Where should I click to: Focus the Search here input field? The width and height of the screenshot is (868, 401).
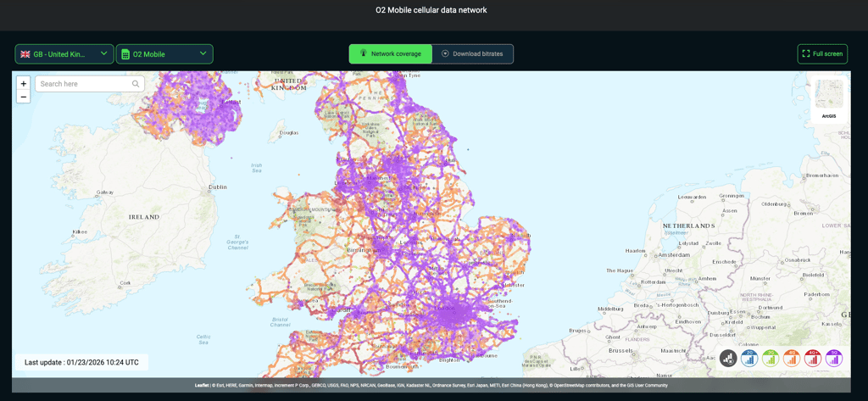[90, 84]
